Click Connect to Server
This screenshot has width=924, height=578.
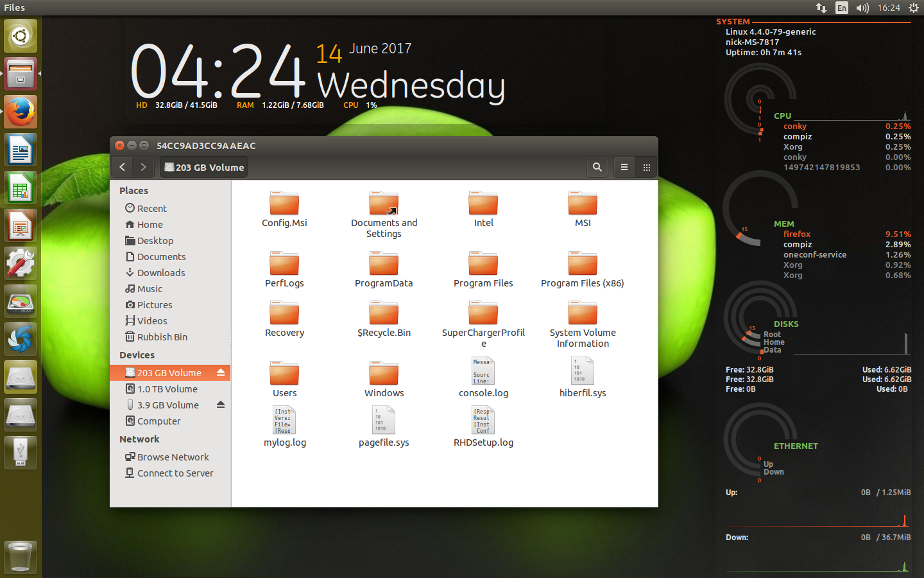[x=170, y=473]
